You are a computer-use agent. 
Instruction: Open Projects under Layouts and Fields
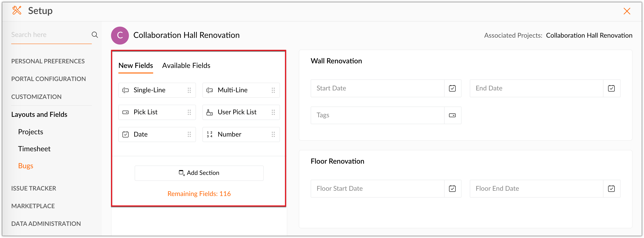point(30,132)
